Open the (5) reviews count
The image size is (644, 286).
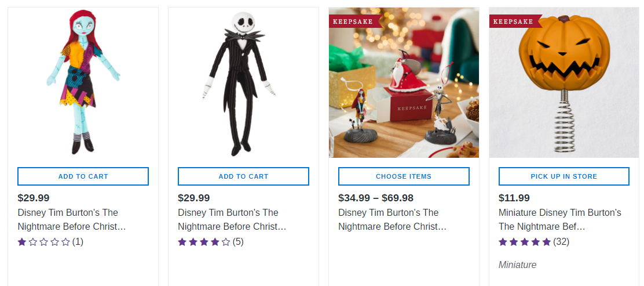[238, 242]
